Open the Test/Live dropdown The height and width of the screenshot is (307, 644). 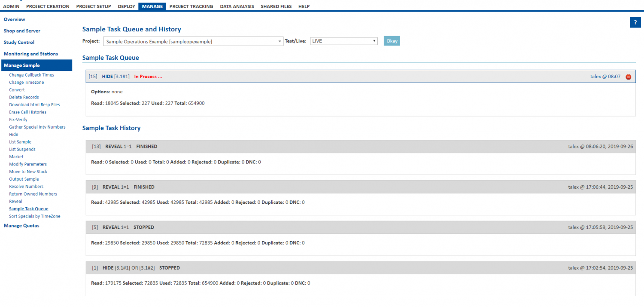343,40
